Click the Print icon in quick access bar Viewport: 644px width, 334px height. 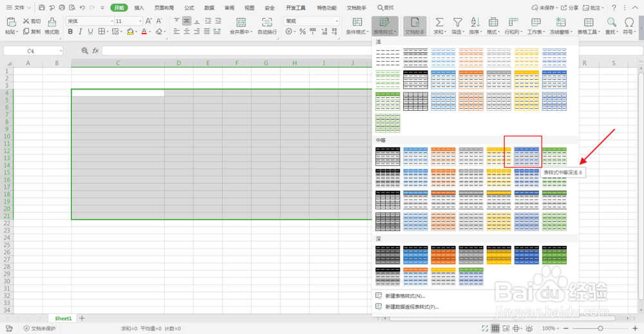62,7
